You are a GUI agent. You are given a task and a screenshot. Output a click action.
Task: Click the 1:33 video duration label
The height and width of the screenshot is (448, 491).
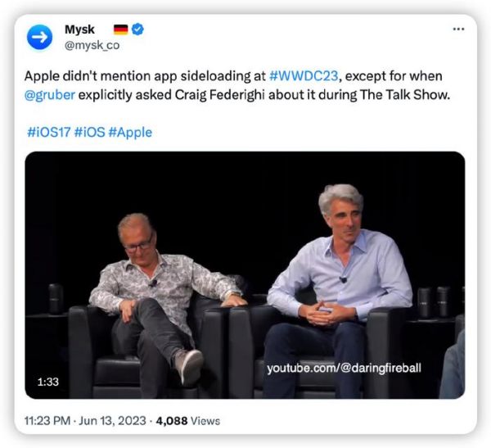coord(47,382)
